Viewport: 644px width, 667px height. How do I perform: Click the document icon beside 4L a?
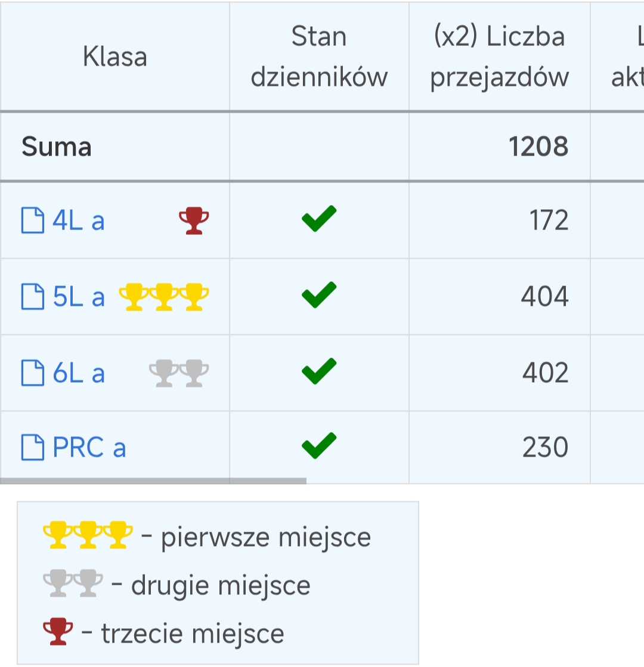click(x=33, y=221)
